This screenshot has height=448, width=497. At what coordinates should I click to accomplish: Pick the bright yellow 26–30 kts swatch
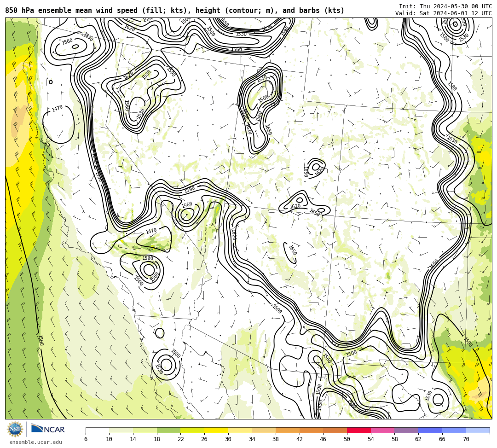[x=216, y=430]
